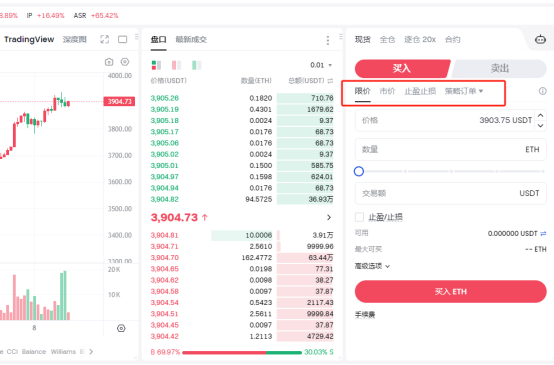
Task: Click the ASR +65.42% ticker item
Action: coord(96,16)
